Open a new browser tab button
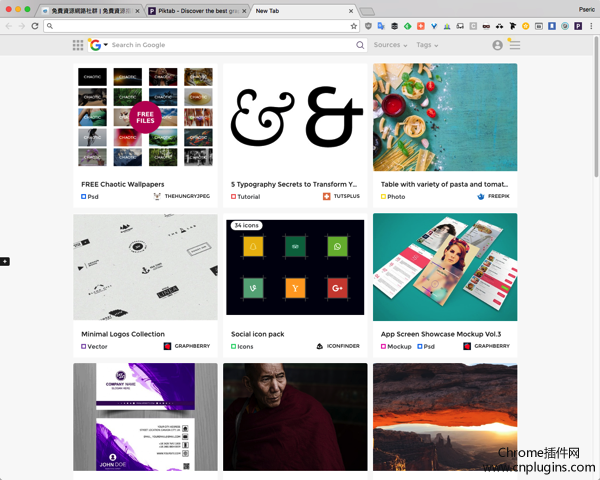Image resolution: width=600 pixels, height=480 pixels. tap(367, 11)
